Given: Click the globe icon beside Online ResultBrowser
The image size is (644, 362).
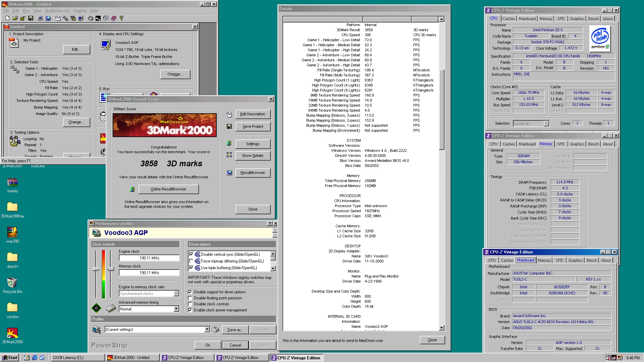Looking at the screenshot, I should click(x=132, y=189).
